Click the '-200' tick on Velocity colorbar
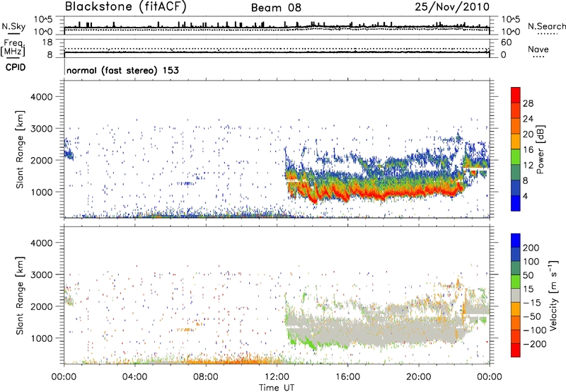The image size is (566, 392). pos(535,344)
